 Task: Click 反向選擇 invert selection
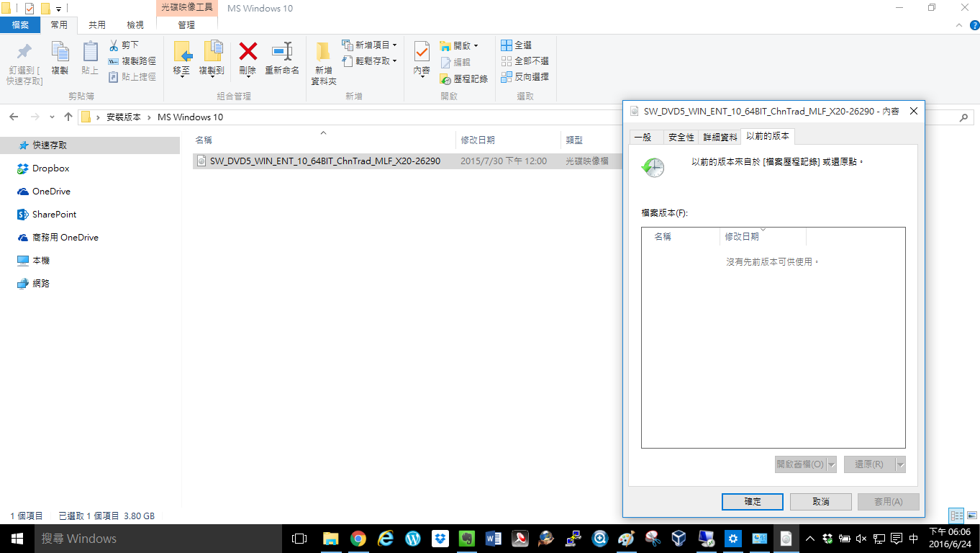tap(525, 77)
